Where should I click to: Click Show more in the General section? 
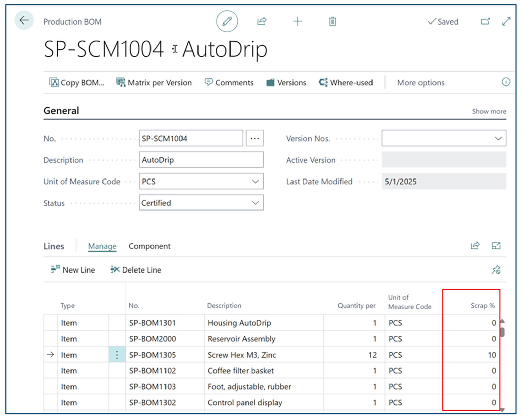tap(489, 111)
